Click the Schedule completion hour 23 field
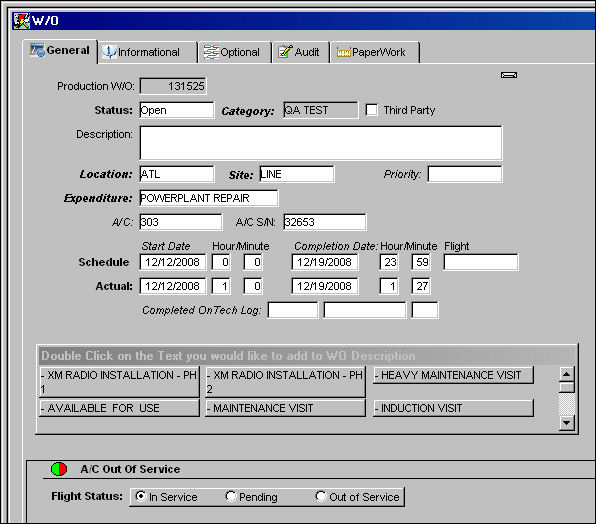Image resolution: width=596 pixels, height=524 pixels. (x=389, y=262)
